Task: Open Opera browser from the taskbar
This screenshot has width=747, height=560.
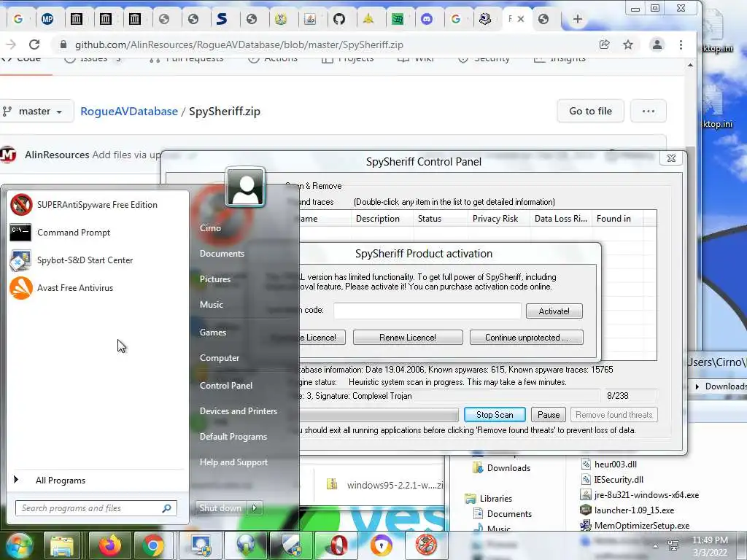Action: 337,545
